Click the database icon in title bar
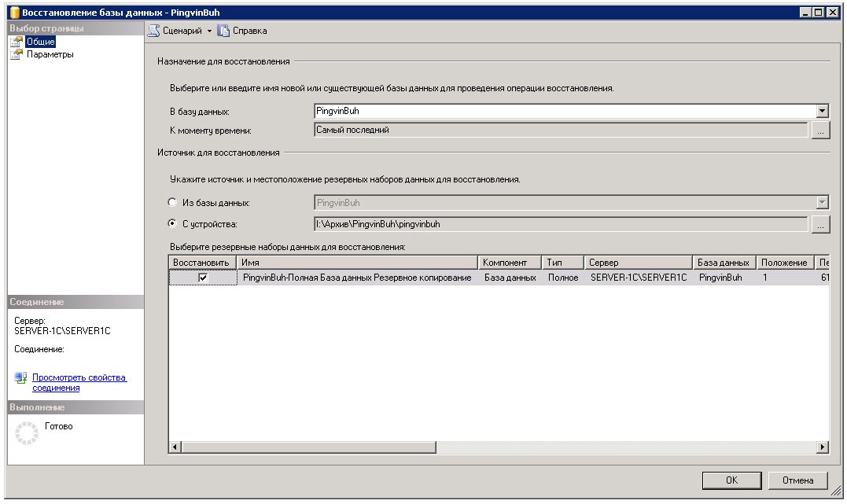This screenshot has width=847, height=504. pyautogui.click(x=13, y=13)
